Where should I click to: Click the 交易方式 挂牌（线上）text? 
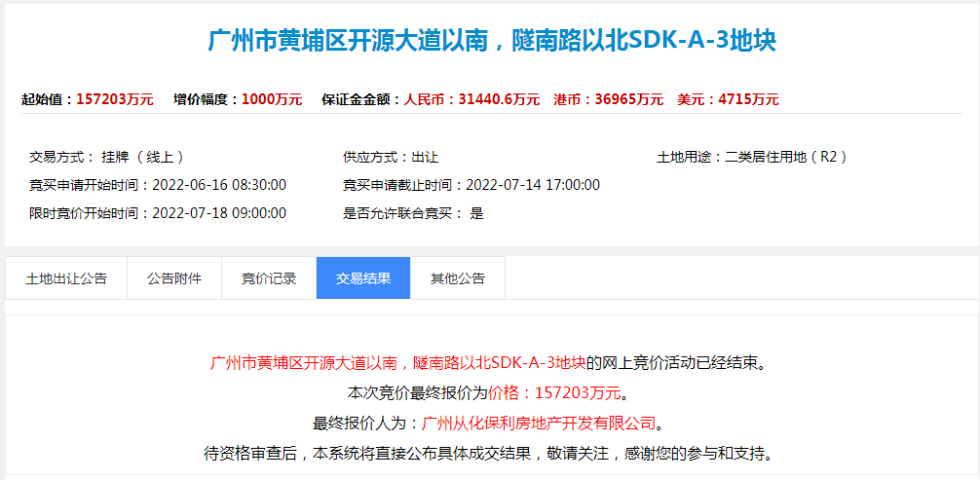click(106, 157)
